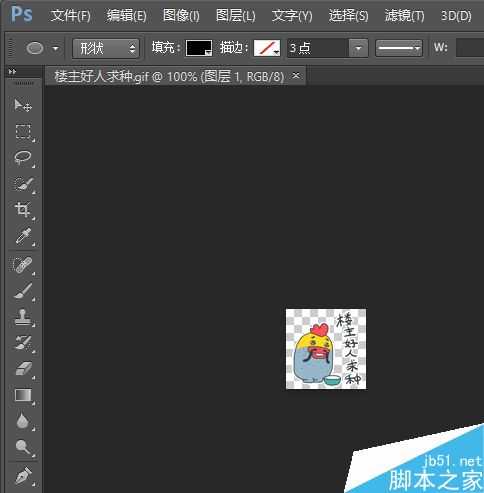484x493 pixels.
Task: Select the History Brush tool
Action: pyautogui.click(x=23, y=343)
